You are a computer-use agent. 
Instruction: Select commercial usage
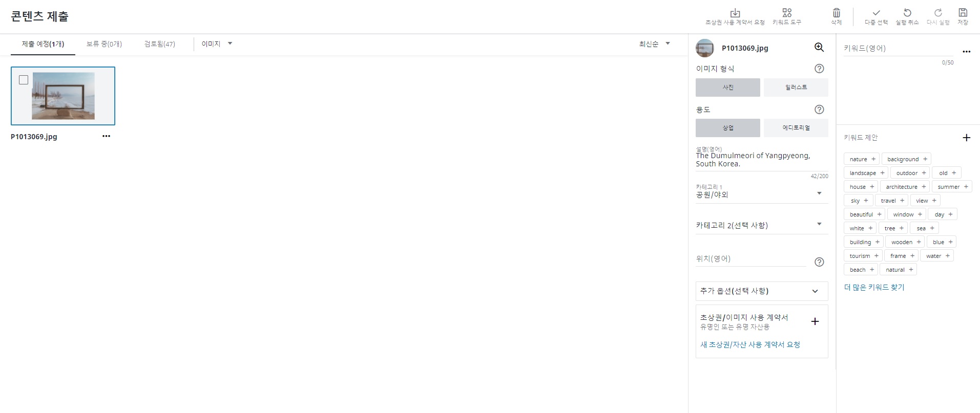pos(727,128)
